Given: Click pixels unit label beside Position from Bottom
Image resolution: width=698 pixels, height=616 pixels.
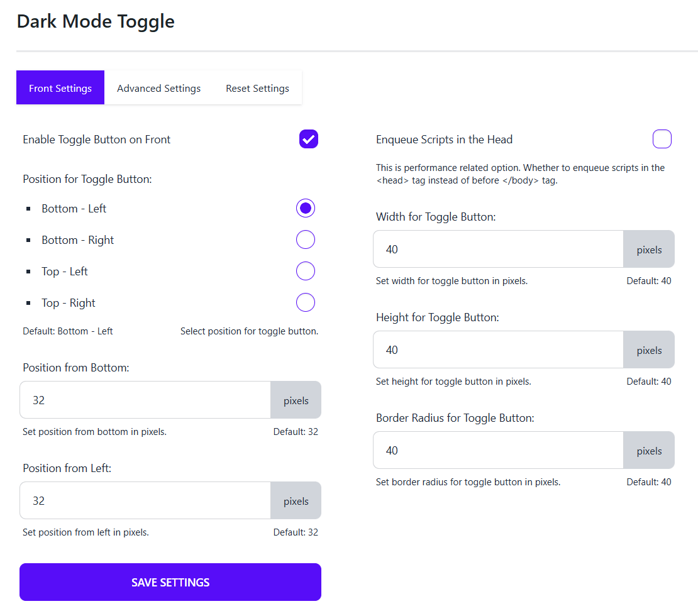Looking at the screenshot, I should [x=296, y=400].
